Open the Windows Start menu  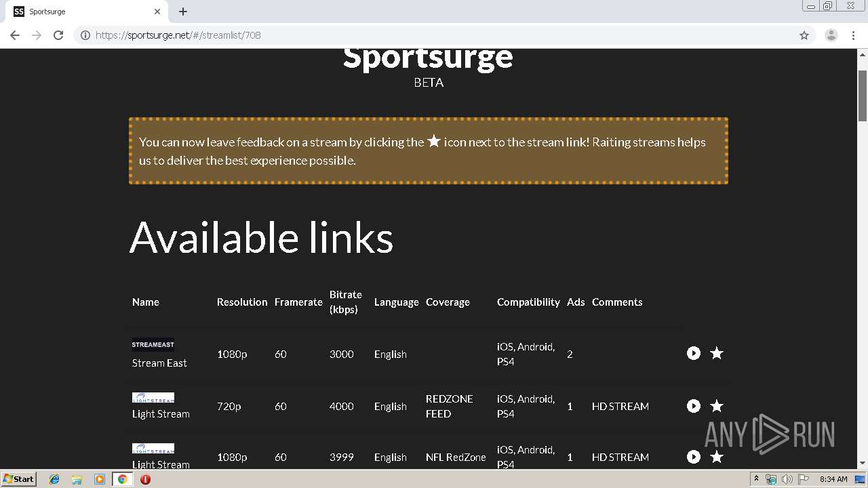tap(19, 479)
